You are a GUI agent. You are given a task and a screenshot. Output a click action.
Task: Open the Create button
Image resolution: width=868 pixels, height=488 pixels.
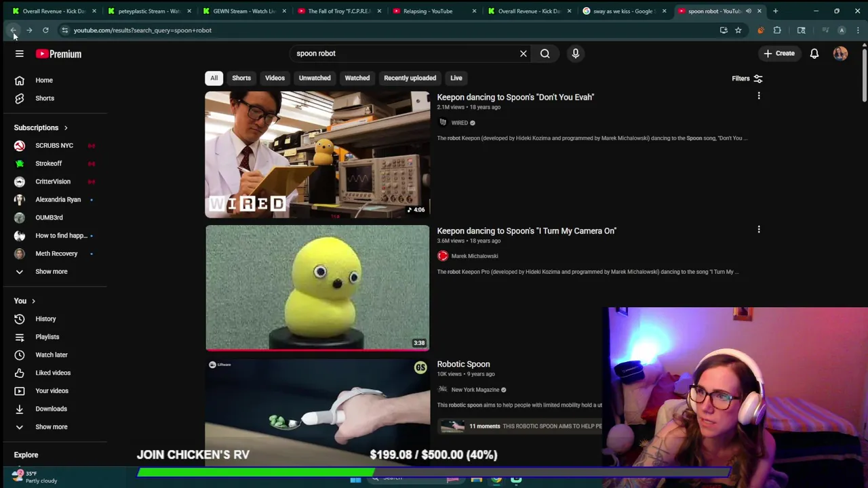coord(778,54)
